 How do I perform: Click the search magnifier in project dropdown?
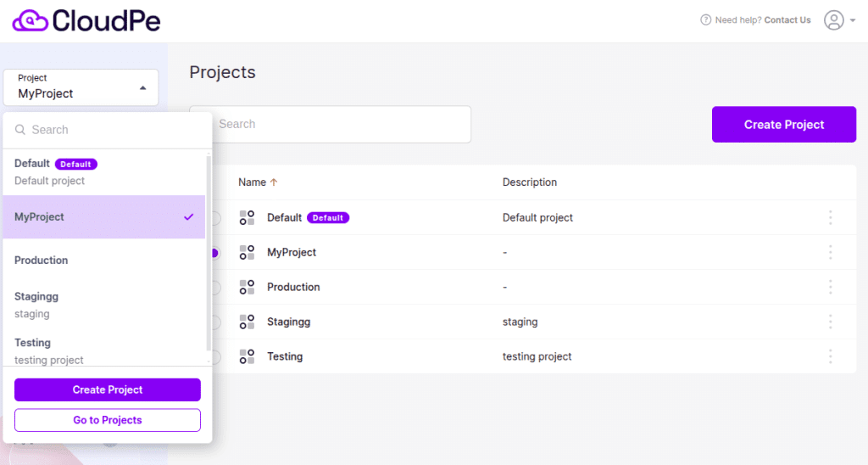20,130
